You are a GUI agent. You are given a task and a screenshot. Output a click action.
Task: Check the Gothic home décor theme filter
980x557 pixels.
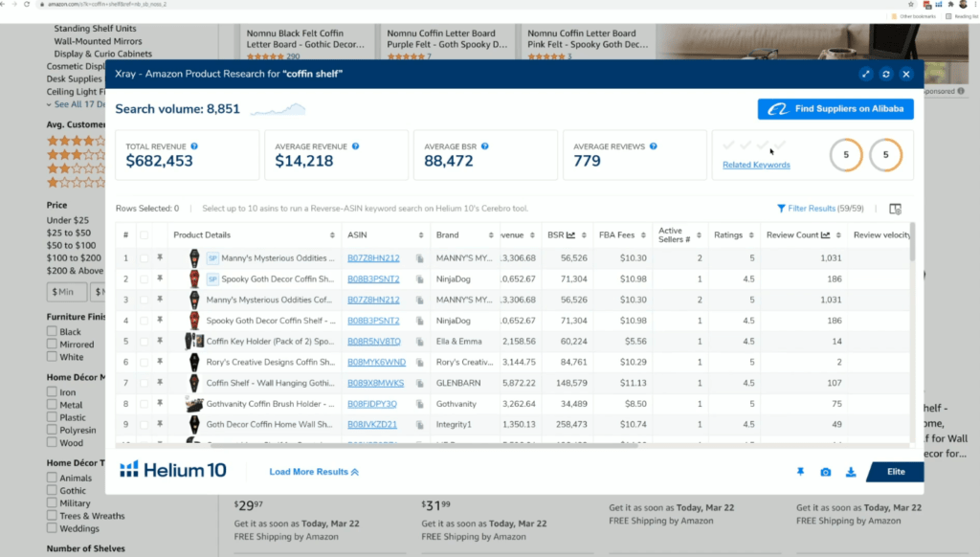[52, 490]
